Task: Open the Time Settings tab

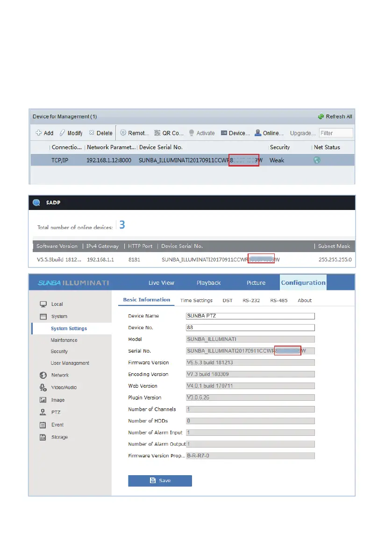Action: tap(196, 300)
